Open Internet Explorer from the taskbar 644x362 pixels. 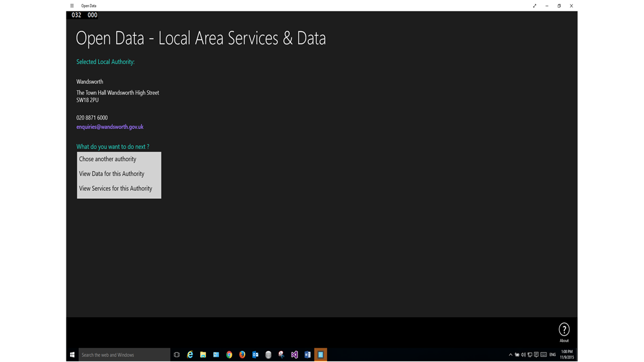190,354
